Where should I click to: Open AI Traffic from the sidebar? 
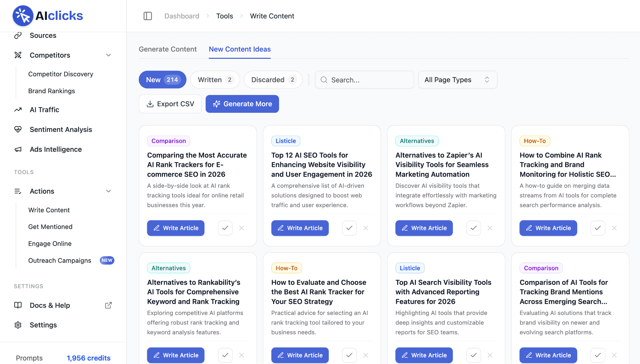coord(44,110)
